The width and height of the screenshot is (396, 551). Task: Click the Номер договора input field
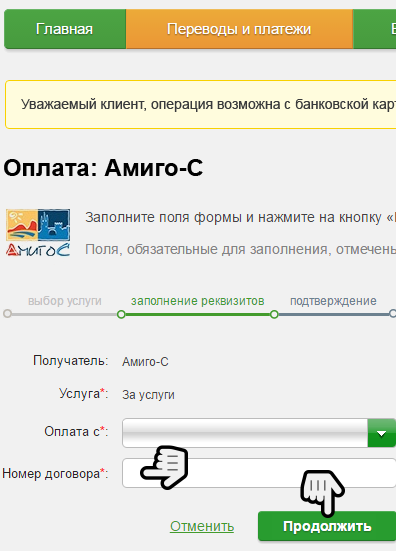[259, 473]
